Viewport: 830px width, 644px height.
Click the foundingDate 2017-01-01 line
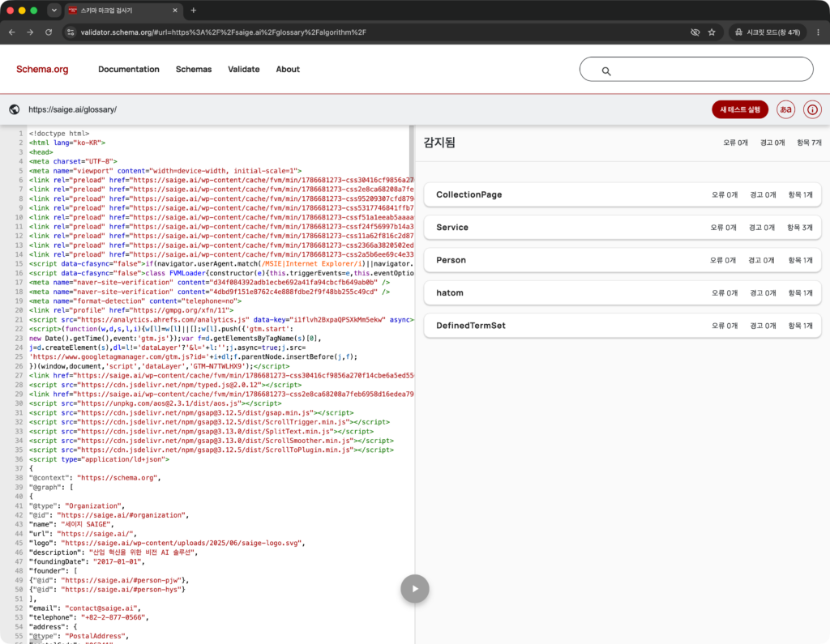(x=88, y=561)
